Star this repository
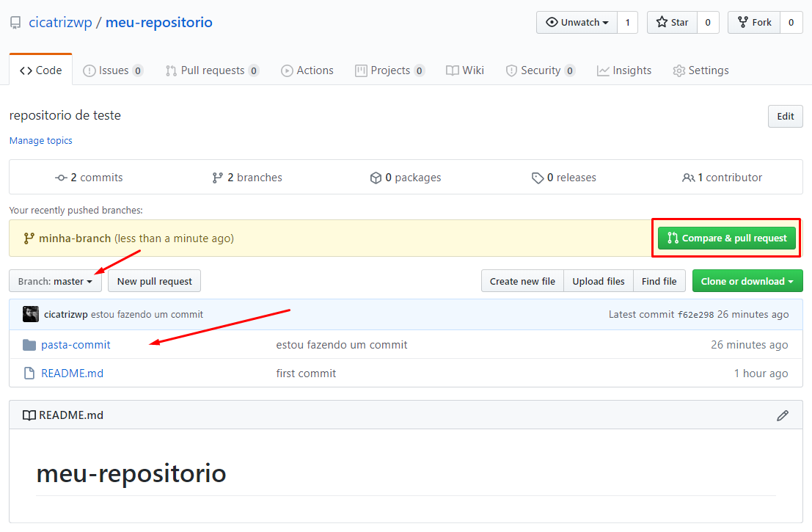812x532 pixels. pos(672,22)
